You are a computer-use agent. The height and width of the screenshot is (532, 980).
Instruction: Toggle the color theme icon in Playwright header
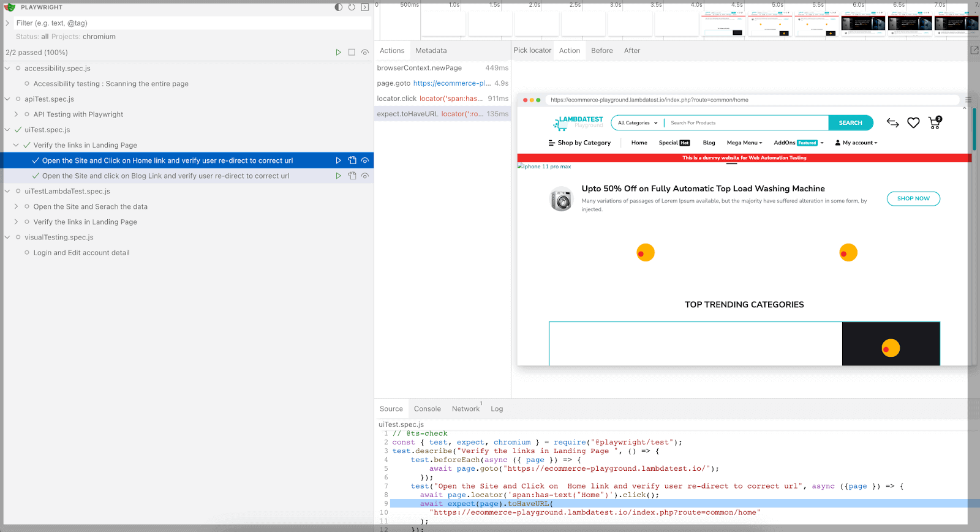tap(339, 7)
